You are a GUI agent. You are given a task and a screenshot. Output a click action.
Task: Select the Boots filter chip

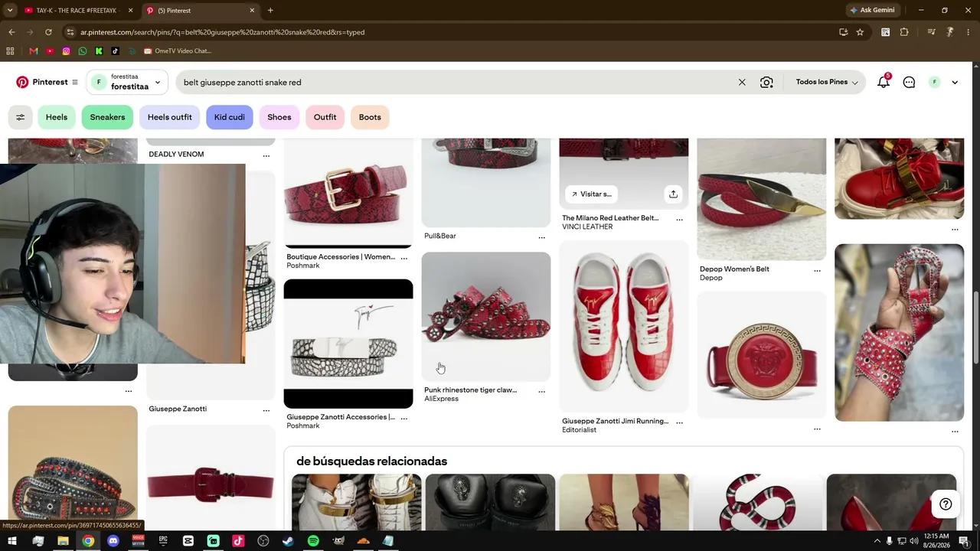[x=370, y=117]
